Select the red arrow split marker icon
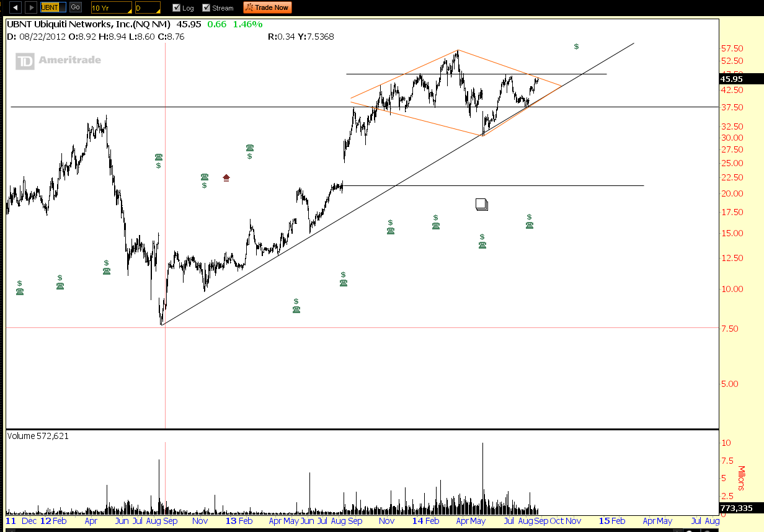 tap(226, 177)
